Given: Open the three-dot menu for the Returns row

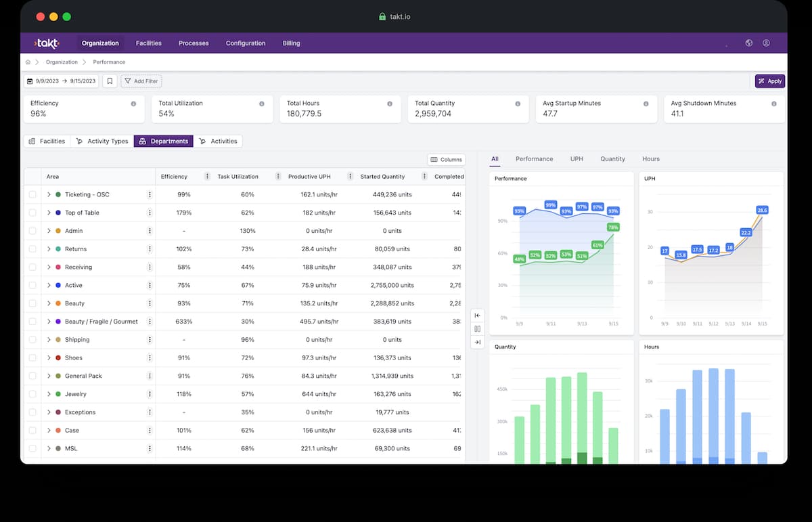Looking at the screenshot, I should click(x=150, y=249).
